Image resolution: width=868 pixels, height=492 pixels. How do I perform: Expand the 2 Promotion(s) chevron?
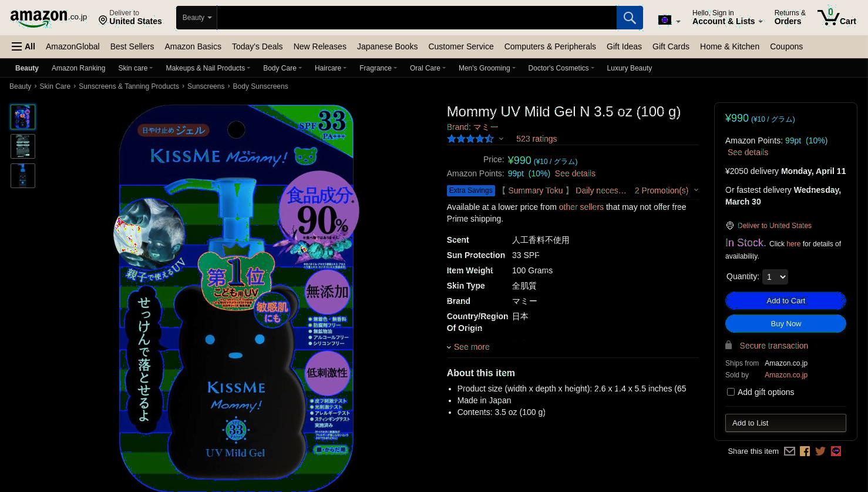(x=696, y=190)
